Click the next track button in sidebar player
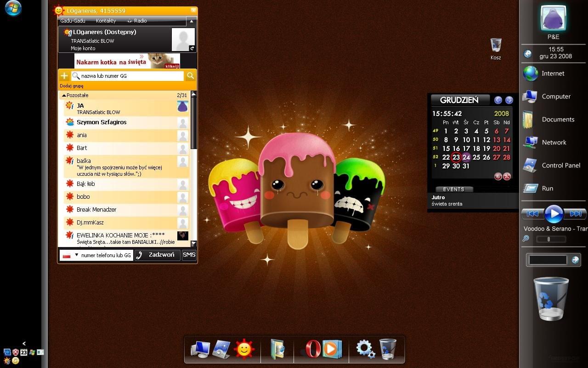Screen dimensions: 588x368 (x=576, y=214)
